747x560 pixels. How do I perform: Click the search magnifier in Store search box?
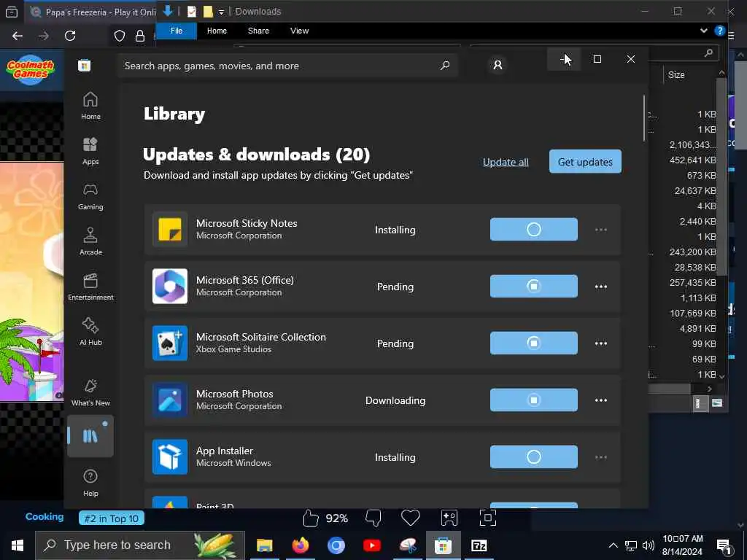coord(444,66)
